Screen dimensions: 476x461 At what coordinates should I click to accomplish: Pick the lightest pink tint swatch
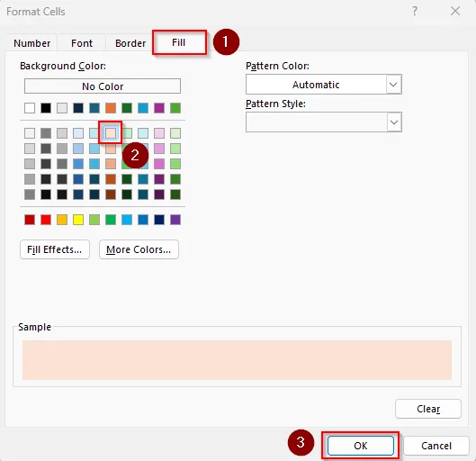pyautogui.click(x=159, y=133)
